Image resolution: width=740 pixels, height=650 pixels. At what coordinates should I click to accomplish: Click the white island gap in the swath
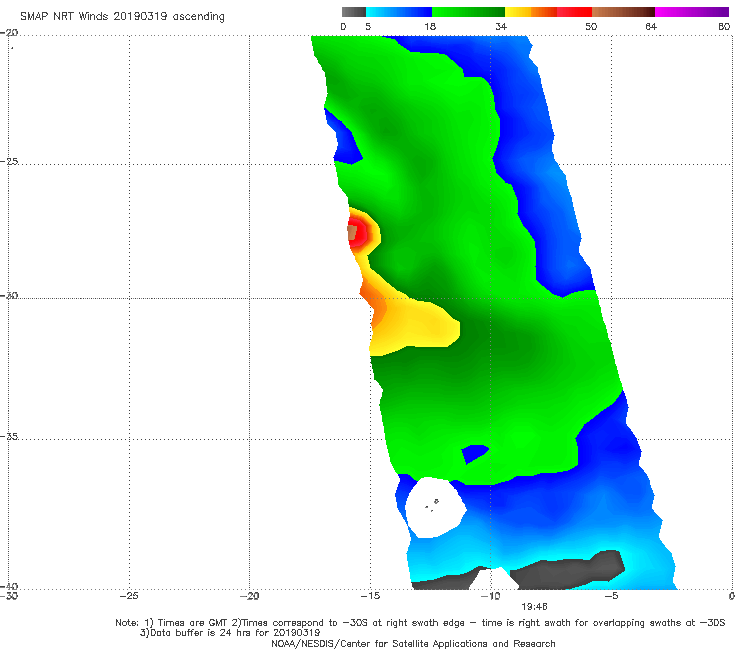tap(435, 507)
